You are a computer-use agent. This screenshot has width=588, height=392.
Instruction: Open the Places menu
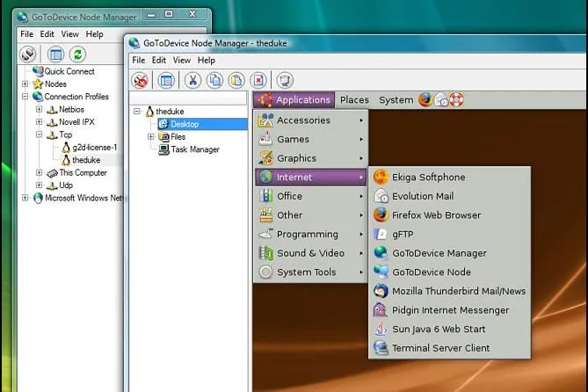354,100
